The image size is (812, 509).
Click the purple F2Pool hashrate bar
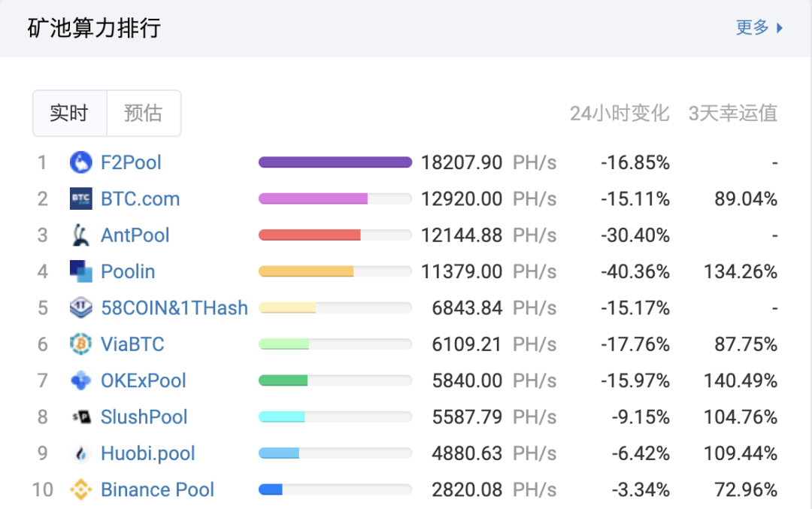point(335,162)
